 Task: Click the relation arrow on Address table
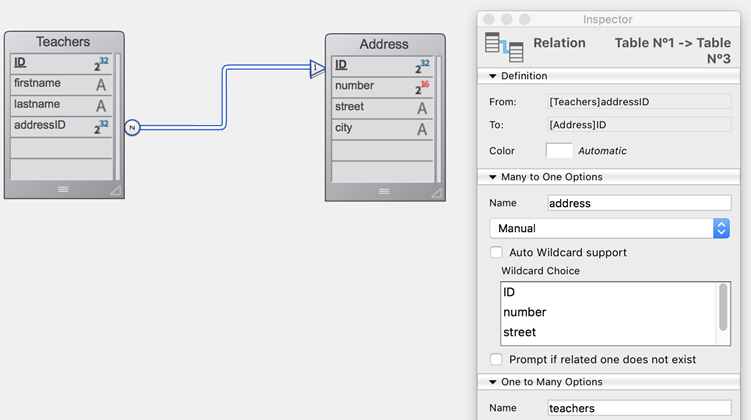coord(317,68)
